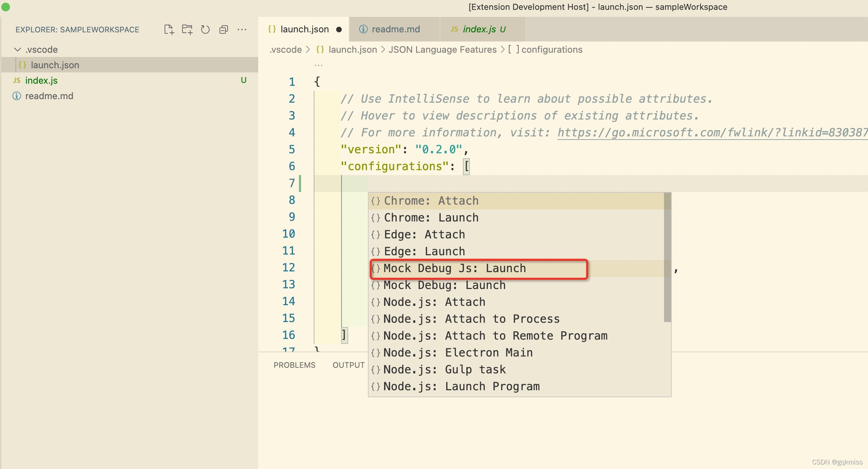Select Chrome: Launch suggestion
The image size is (868, 469).
(x=516, y=218)
